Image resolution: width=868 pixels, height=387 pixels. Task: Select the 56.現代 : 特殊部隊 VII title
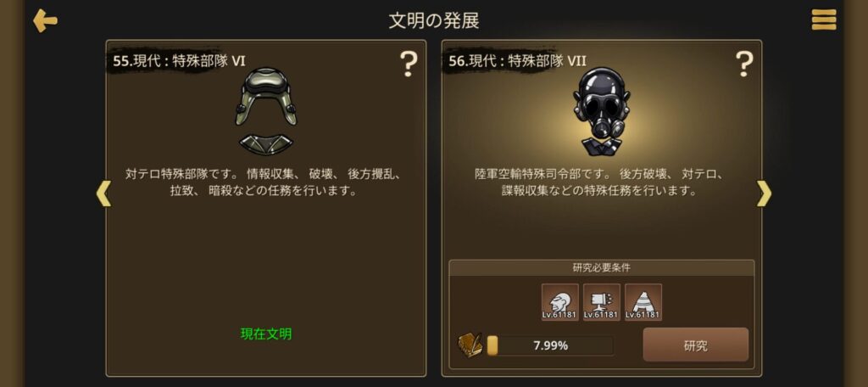[x=517, y=60]
